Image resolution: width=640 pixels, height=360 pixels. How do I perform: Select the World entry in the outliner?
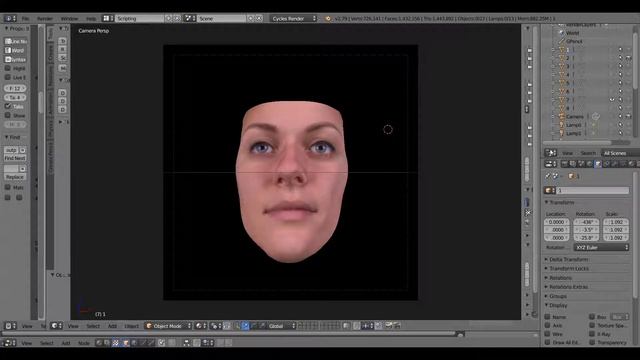572,33
